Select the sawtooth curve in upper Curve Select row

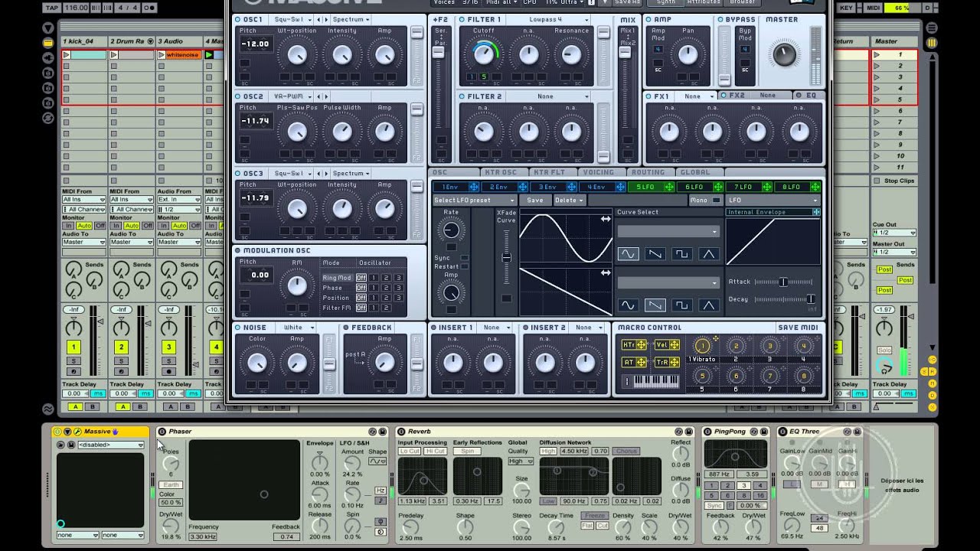(x=655, y=254)
